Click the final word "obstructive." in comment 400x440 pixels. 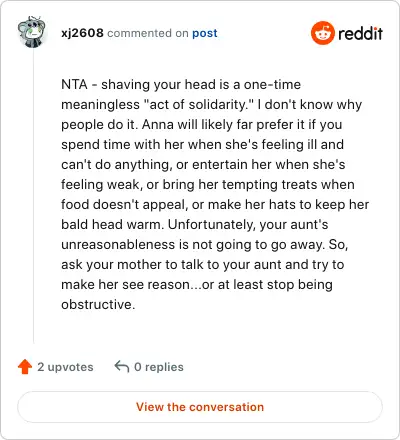click(98, 304)
